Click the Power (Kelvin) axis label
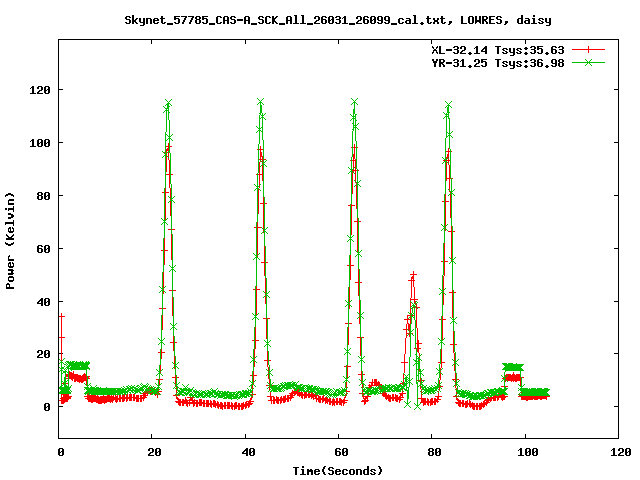640x480 pixels. (x=10, y=241)
